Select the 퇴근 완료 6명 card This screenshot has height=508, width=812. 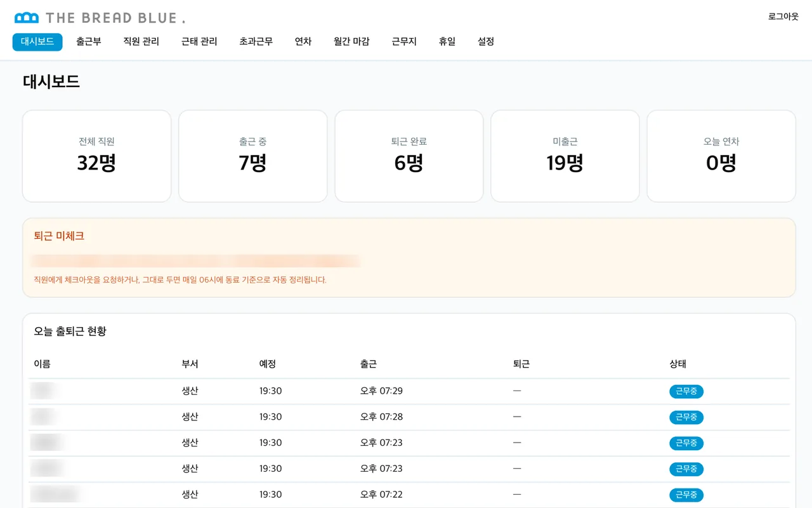pyautogui.click(x=409, y=156)
